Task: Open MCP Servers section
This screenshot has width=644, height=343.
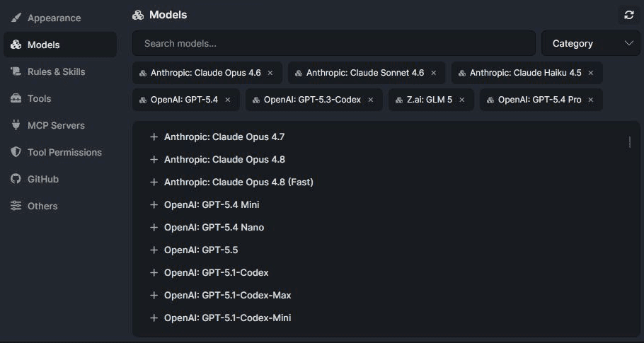Action: click(x=60, y=125)
